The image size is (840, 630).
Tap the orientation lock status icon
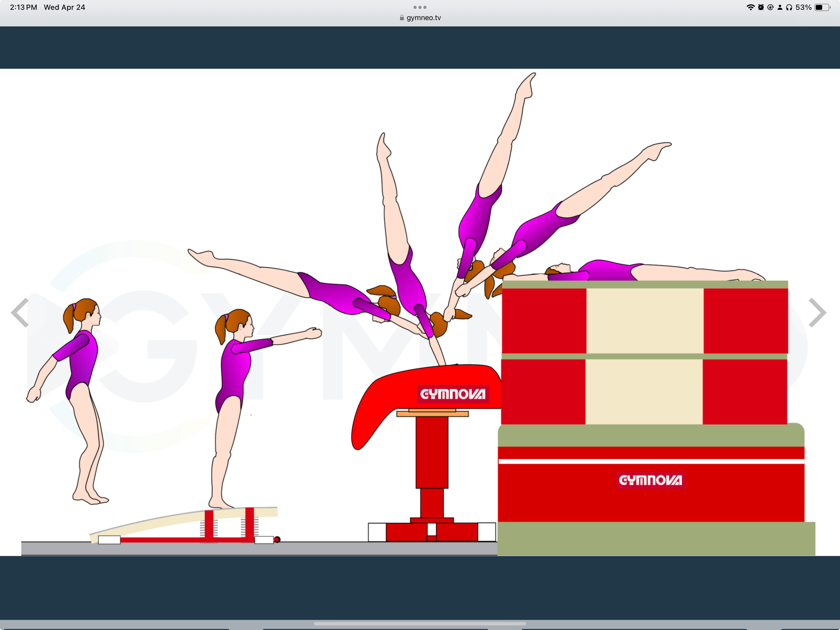[x=770, y=7]
